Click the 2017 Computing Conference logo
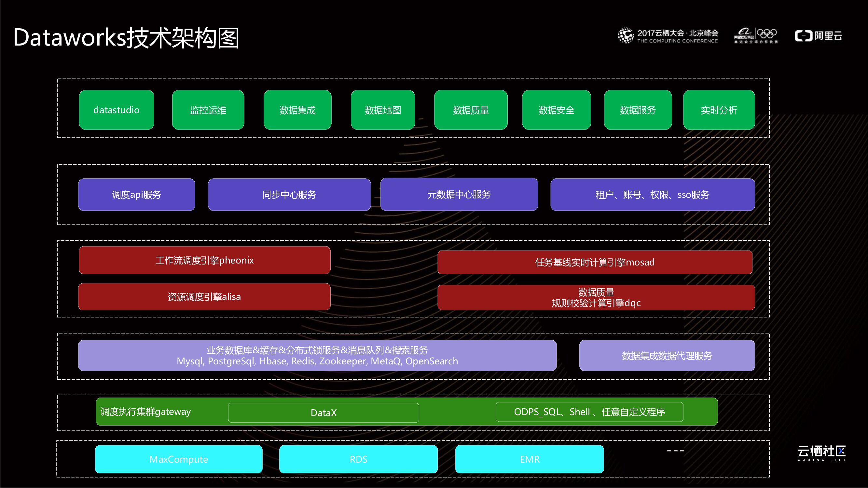 (668, 36)
